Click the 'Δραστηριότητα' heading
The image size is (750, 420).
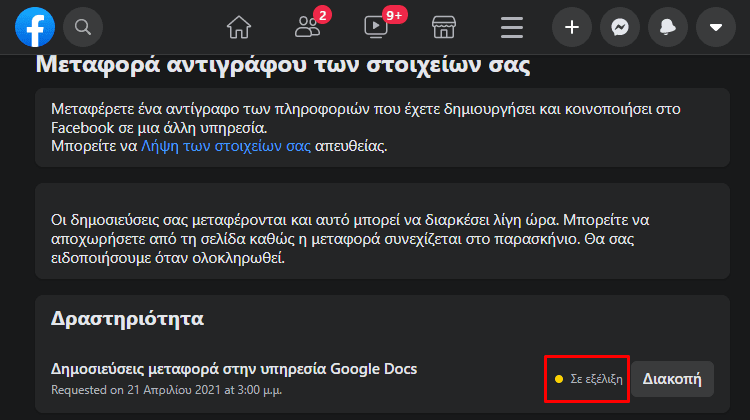(x=127, y=319)
